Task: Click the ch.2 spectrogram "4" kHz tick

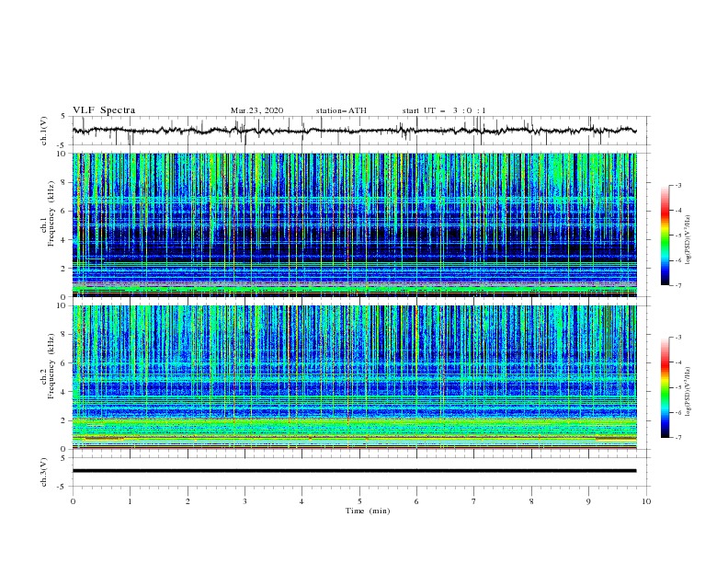Action: 63,392
